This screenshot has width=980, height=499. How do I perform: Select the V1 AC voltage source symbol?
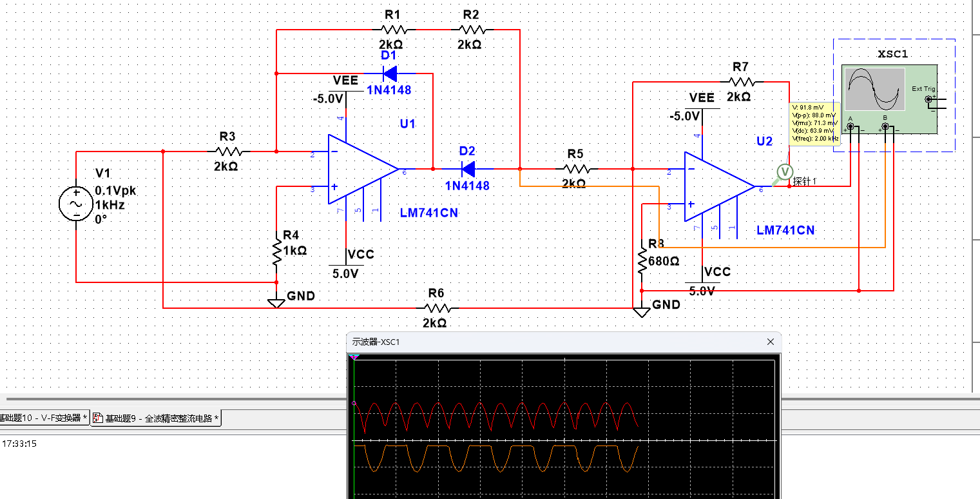click(76, 204)
